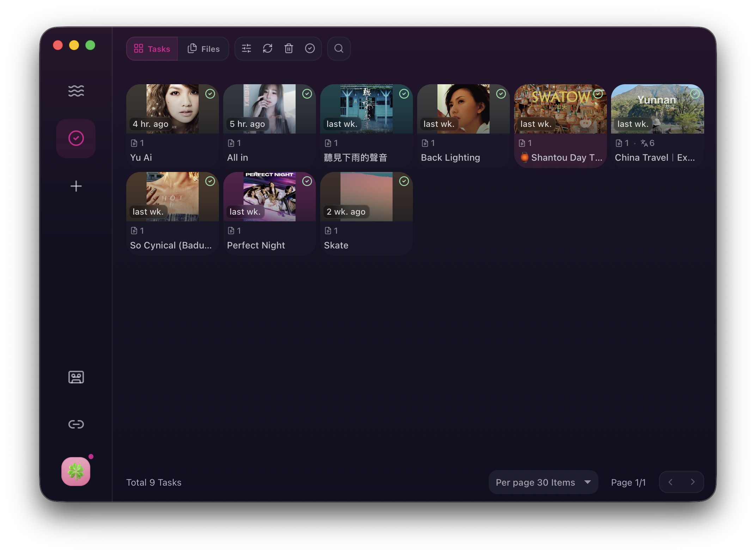Click the clover avatar icon
This screenshot has width=756, height=554.
pos(76,472)
